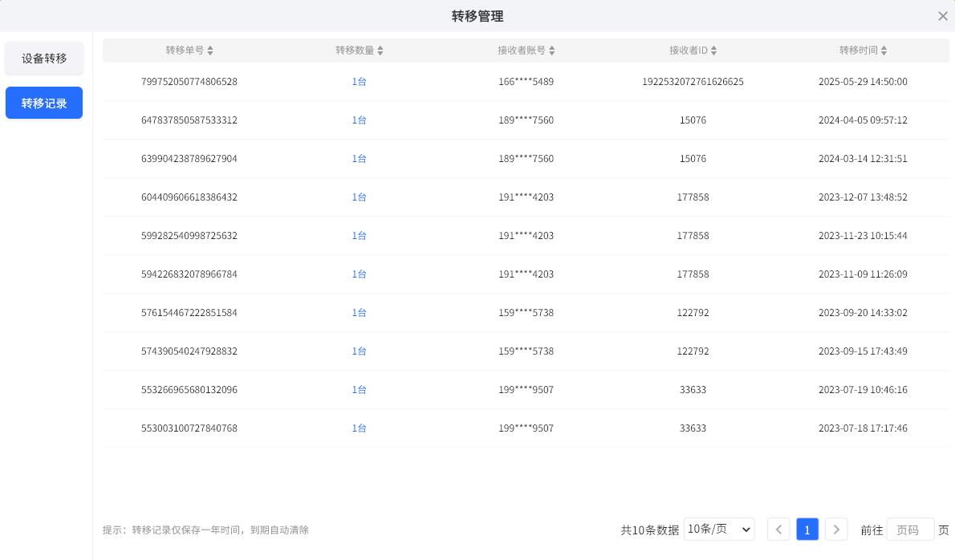Click the 接收者ID sort arrows

[714, 51]
